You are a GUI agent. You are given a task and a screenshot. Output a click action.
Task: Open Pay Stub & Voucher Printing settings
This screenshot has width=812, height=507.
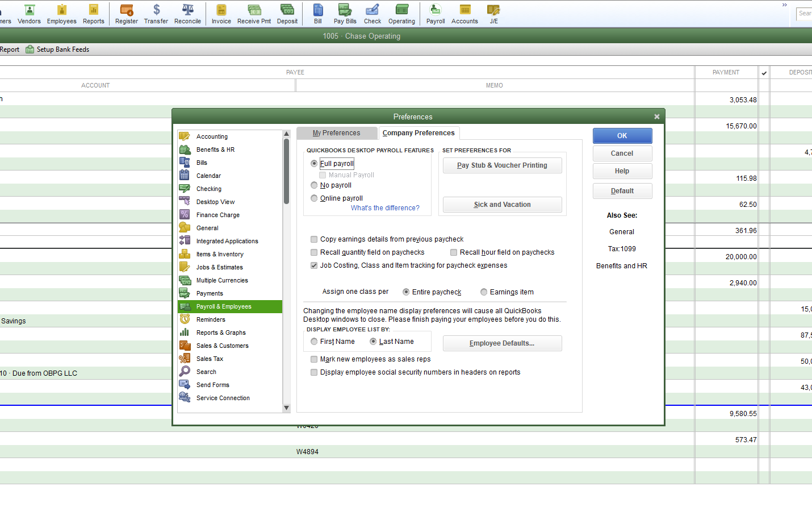click(x=503, y=165)
